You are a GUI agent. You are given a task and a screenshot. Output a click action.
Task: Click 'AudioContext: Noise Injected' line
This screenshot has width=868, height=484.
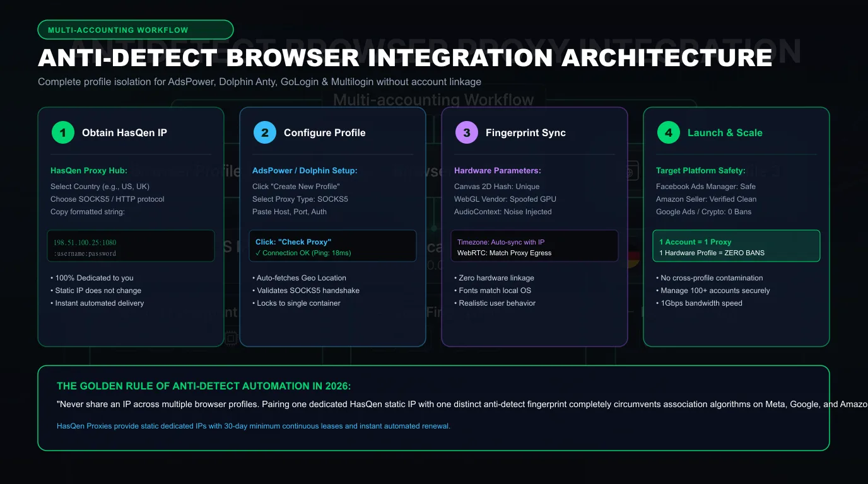[x=503, y=212]
